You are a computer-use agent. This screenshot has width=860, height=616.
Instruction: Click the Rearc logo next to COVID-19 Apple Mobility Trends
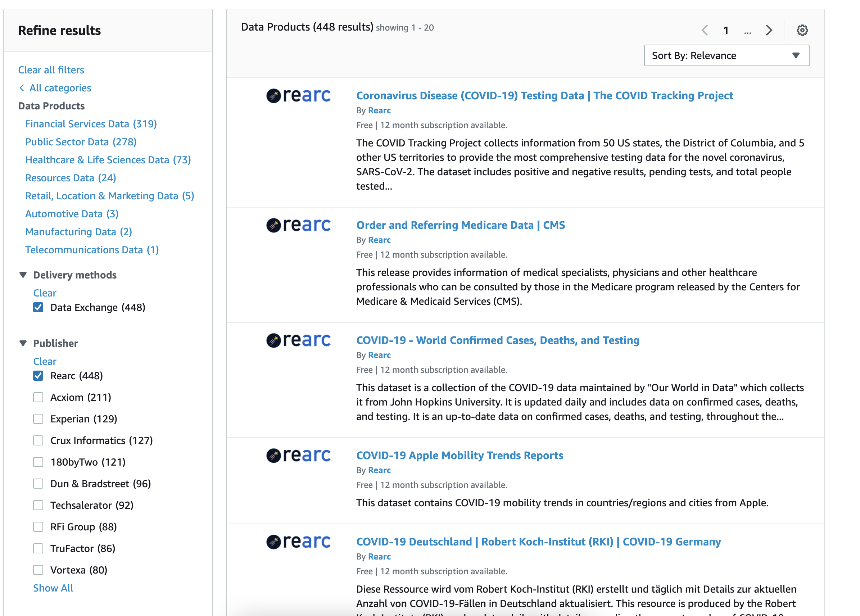[x=299, y=455]
